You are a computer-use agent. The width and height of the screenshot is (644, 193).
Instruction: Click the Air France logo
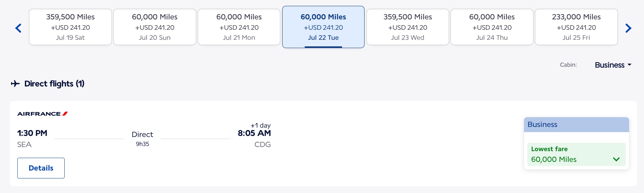click(43, 114)
